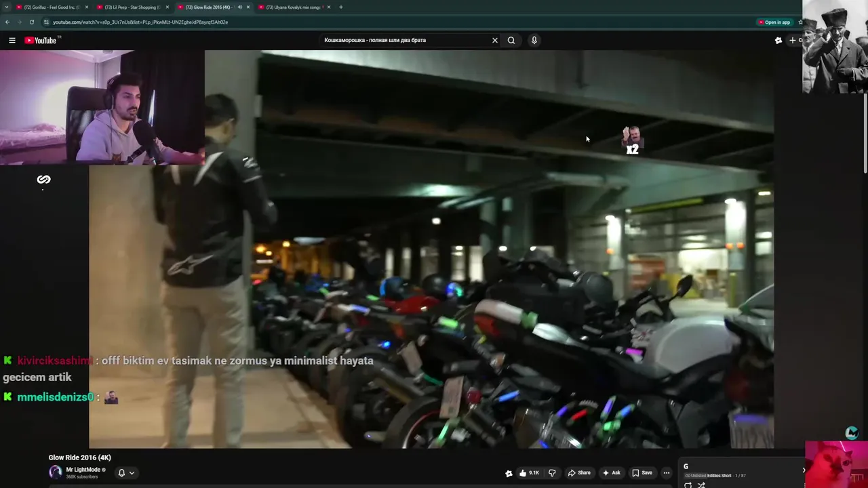Close the Ulyana Kovalyk mix songs tab
Screen dimensions: 868x488
[x=329, y=7]
